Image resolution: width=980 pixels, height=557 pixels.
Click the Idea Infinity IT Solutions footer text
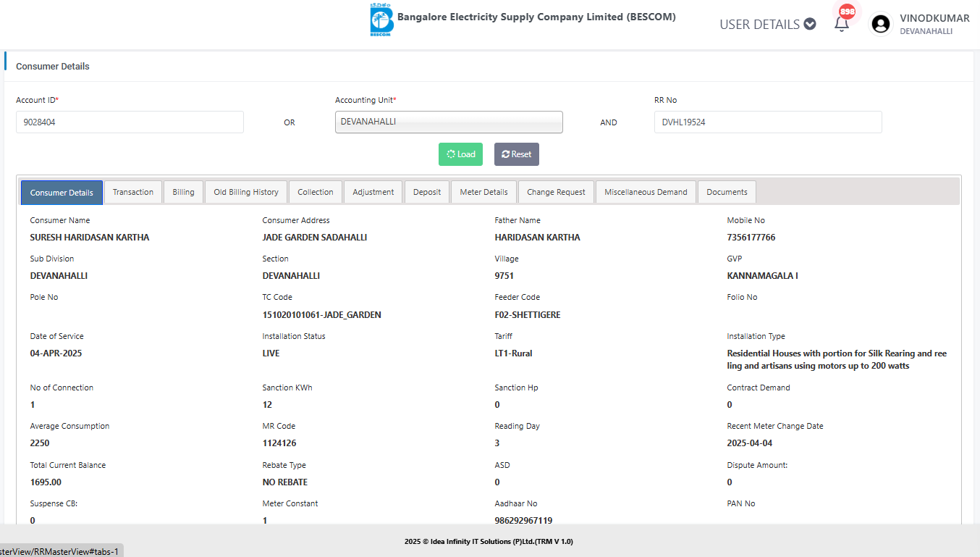[489, 541]
